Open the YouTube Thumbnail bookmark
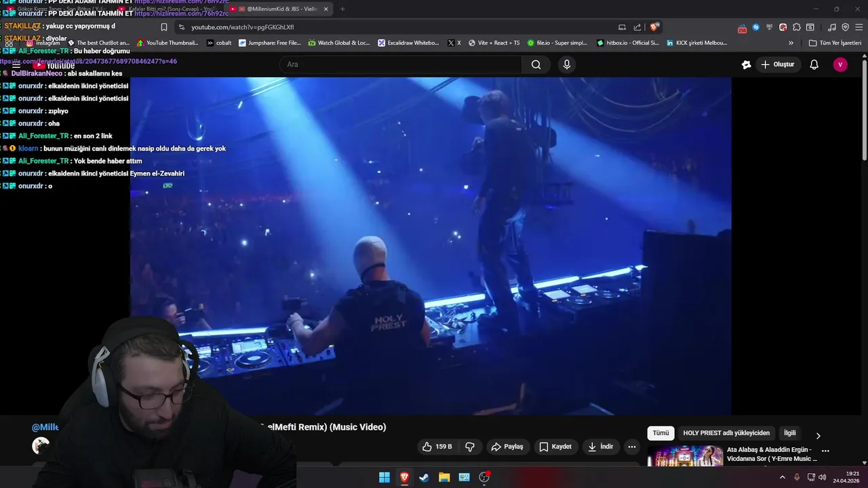The height and width of the screenshot is (488, 868). [x=167, y=43]
